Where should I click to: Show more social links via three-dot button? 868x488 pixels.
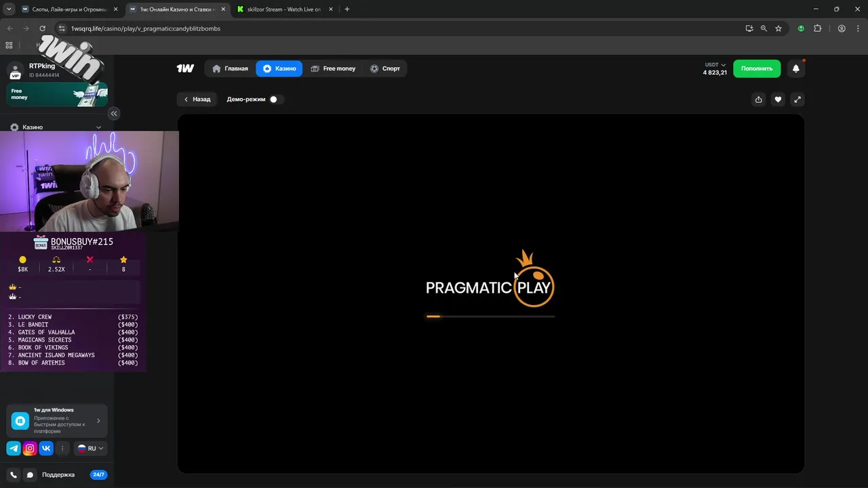tap(62, 448)
